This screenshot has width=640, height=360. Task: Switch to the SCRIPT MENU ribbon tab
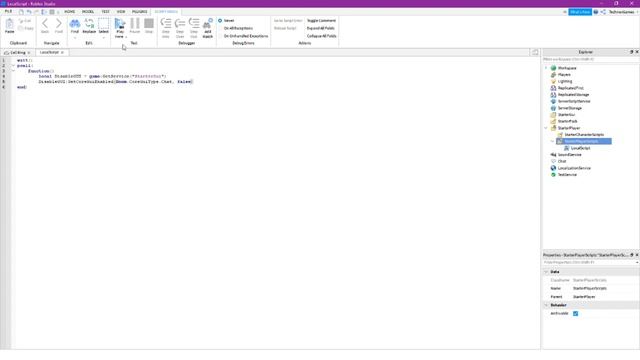166,11
